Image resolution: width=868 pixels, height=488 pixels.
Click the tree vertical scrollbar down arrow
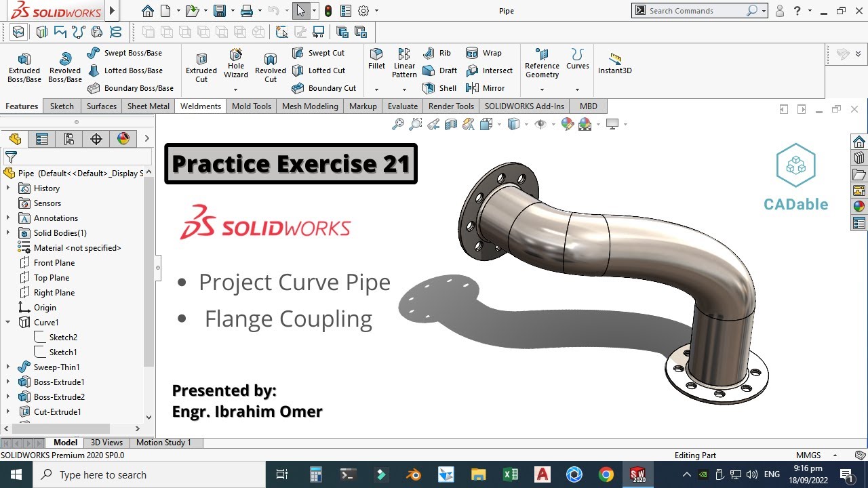click(x=149, y=418)
